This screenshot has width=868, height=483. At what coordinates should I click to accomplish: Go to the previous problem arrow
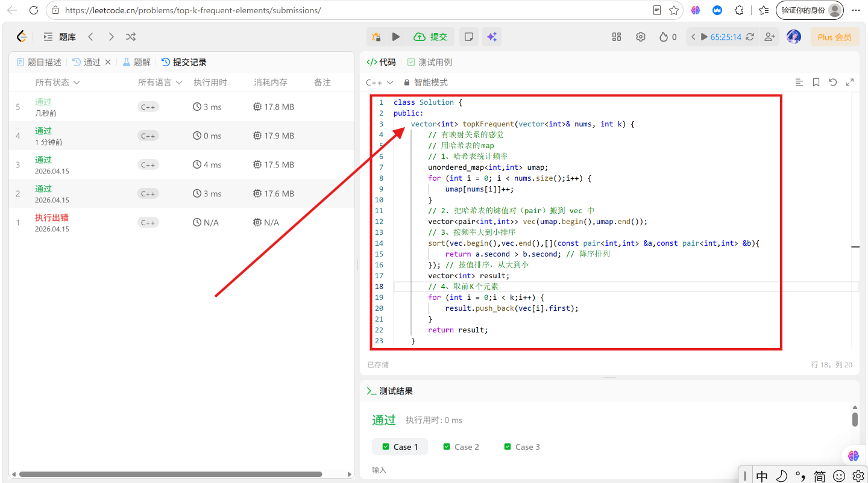pyautogui.click(x=90, y=37)
